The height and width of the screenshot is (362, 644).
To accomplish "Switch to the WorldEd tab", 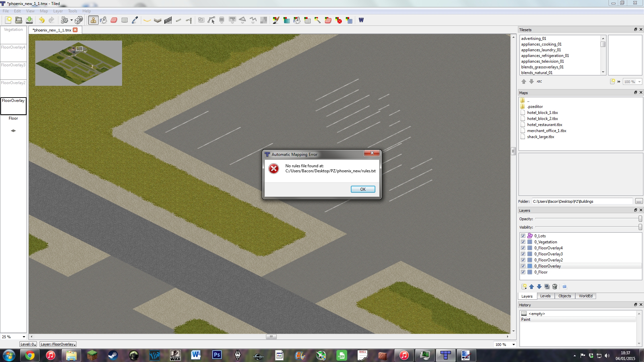I will [585, 296].
